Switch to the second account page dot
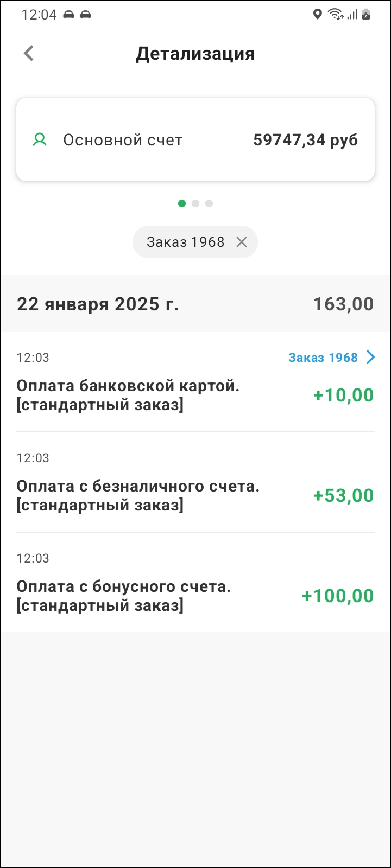 (x=195, y=203)
